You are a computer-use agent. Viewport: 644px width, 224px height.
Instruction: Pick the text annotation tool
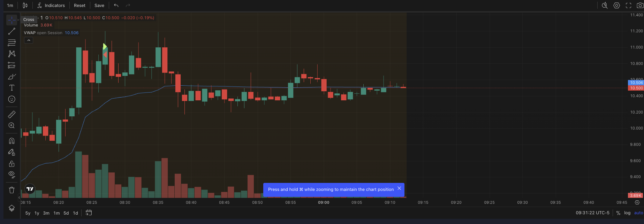12,88
